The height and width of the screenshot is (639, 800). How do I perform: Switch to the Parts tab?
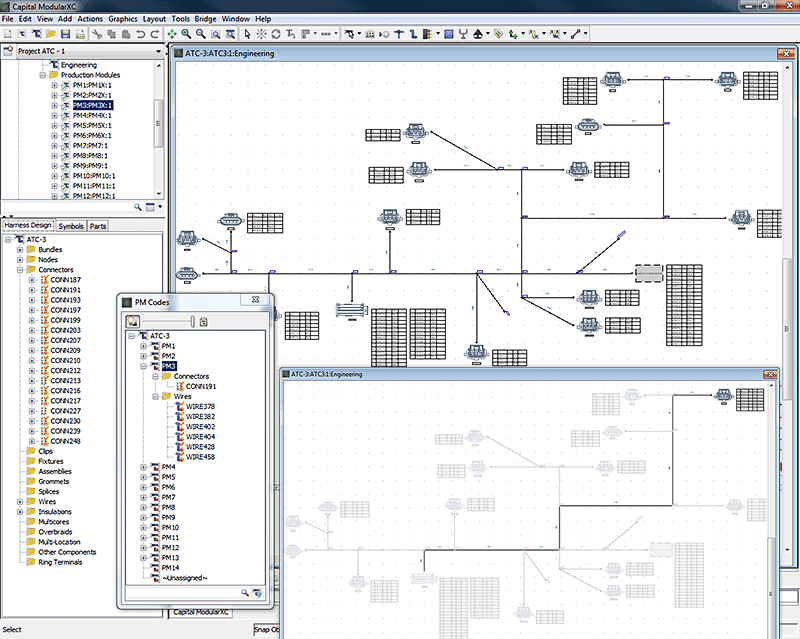click(x=100, y=225)
